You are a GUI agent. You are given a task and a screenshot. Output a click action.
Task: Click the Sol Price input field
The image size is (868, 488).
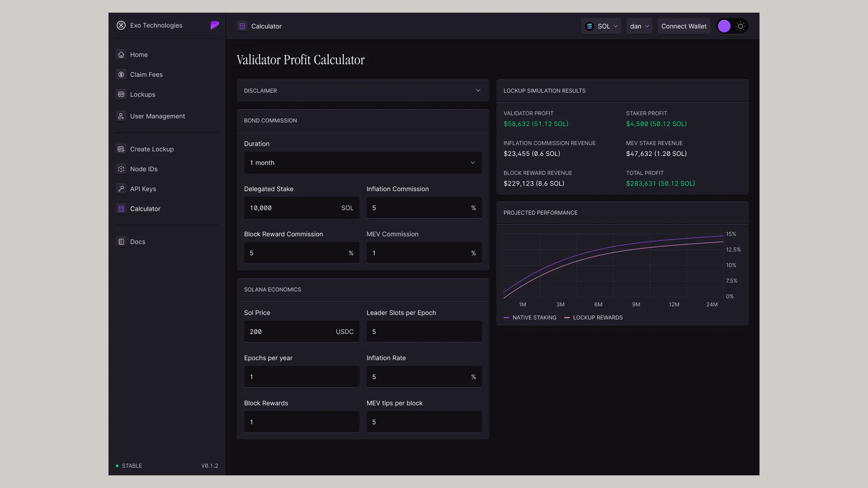coord(302,332)
